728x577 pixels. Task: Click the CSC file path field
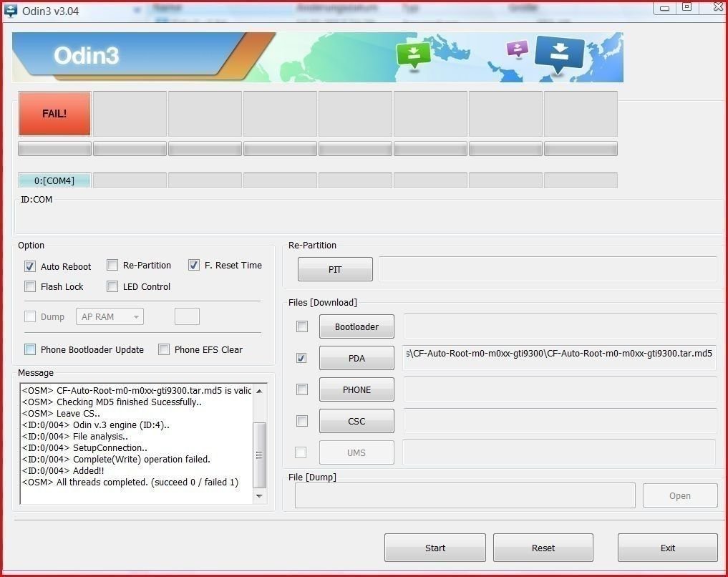click(x=560, y=420)
